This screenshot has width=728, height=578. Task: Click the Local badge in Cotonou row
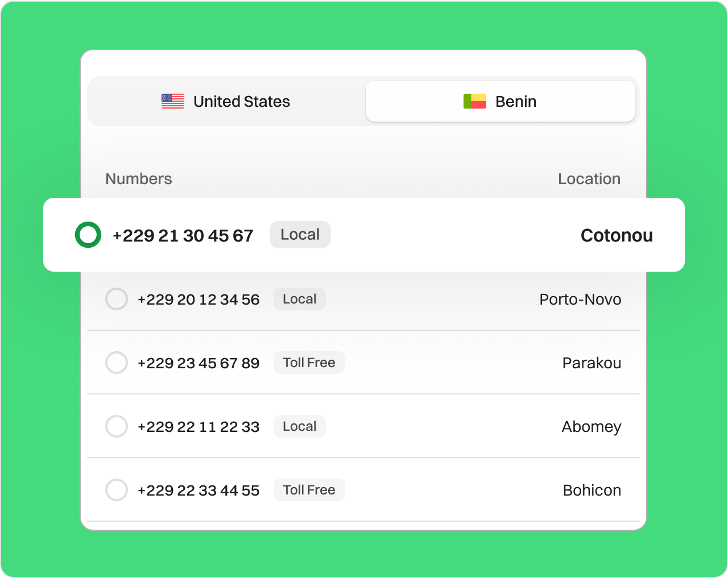click(300, 235)
